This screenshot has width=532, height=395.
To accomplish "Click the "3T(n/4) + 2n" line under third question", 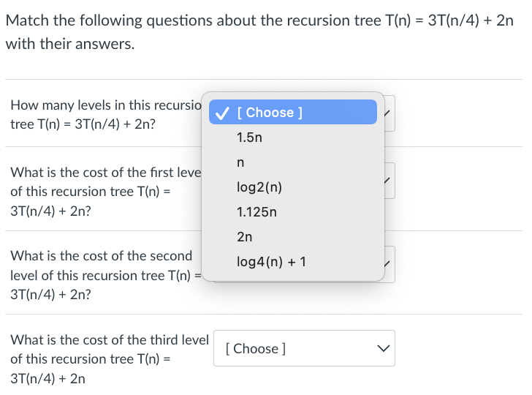I will pos(47,378).
